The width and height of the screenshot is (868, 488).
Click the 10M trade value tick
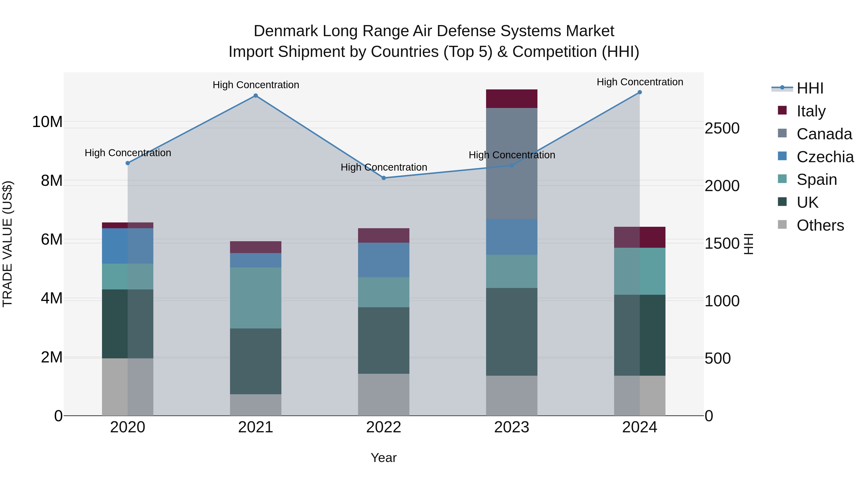pyautogui.click(x=47, y=122)
